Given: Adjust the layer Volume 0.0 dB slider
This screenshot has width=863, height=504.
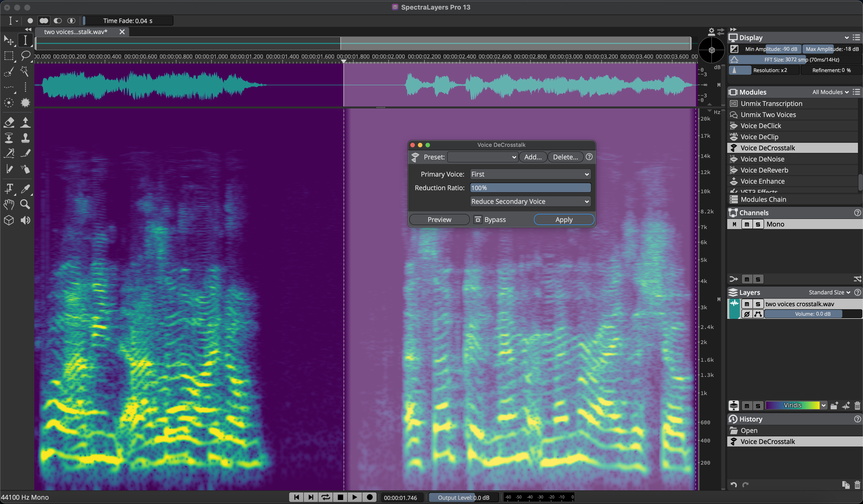Looking at the screenshot, I should [813, 314].
